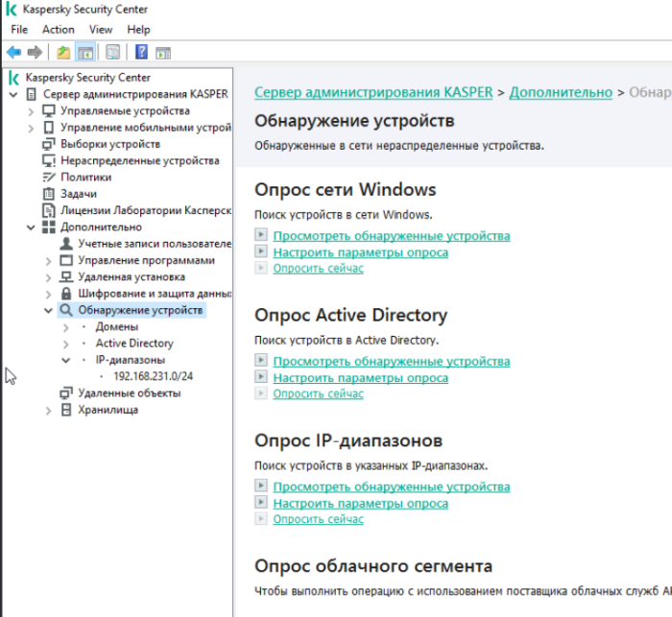Follow the Сервер администрирования KASPER breadcrumb link
672x617 pixels.
(x=373, y=92)
